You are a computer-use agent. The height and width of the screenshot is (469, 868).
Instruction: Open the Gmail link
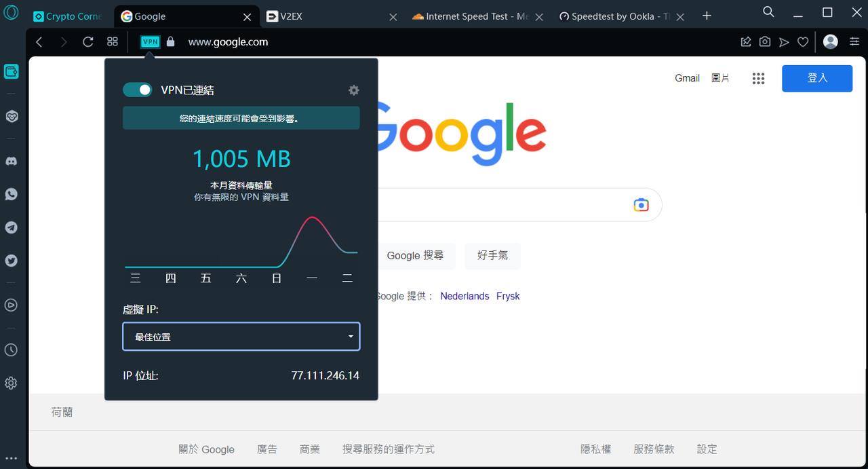pyautogui.click(x=687, y=79)
